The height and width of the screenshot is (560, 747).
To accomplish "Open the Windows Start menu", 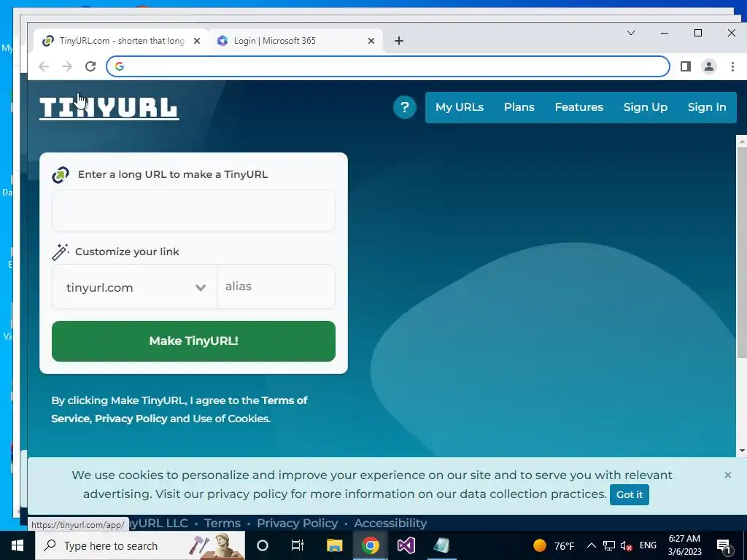I will pyautogui.click(x=18, y=545).
